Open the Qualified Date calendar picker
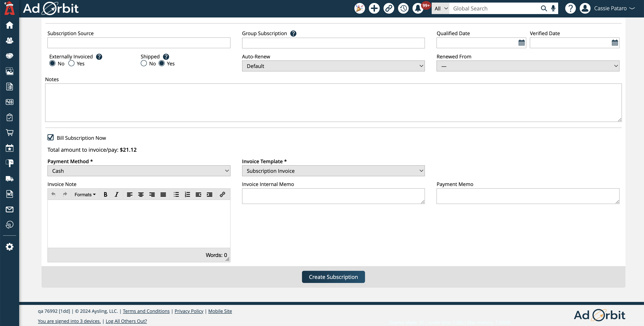 pos(521,43)
